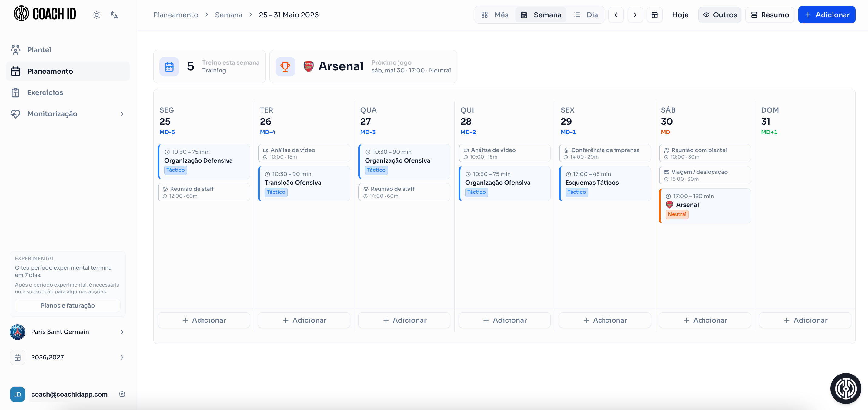Image resolution: width=868 pixels, height=410 pixels.
Task: Add event on Wednesday 27 column
Action: [x=404, y=320]
